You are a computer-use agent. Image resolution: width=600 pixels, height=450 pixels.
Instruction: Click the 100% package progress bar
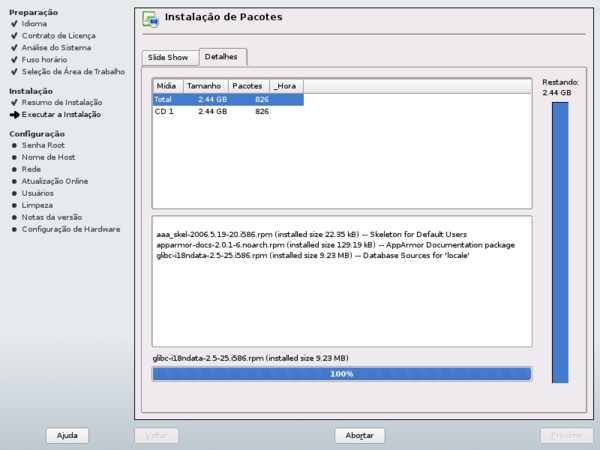coord(342,374)
